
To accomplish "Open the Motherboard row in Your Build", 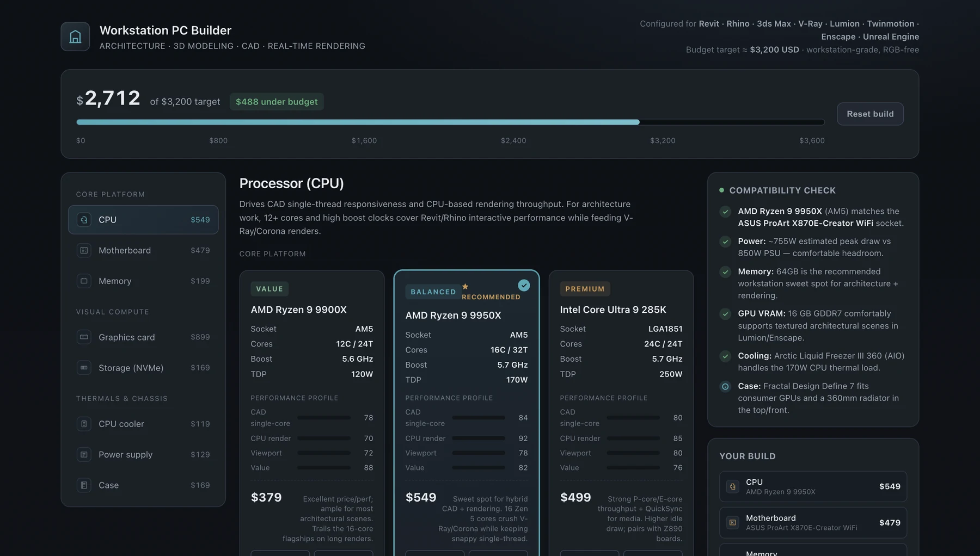I will point(813,522).
